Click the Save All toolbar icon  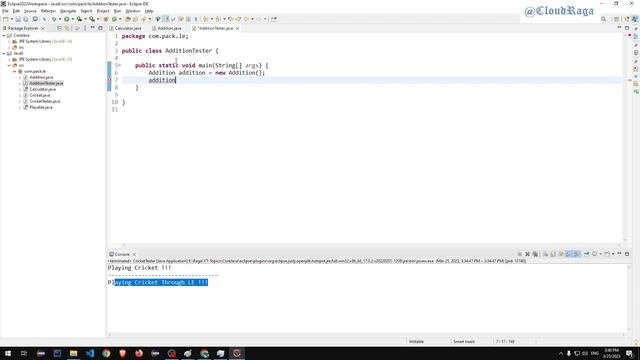tap(26, 19)
